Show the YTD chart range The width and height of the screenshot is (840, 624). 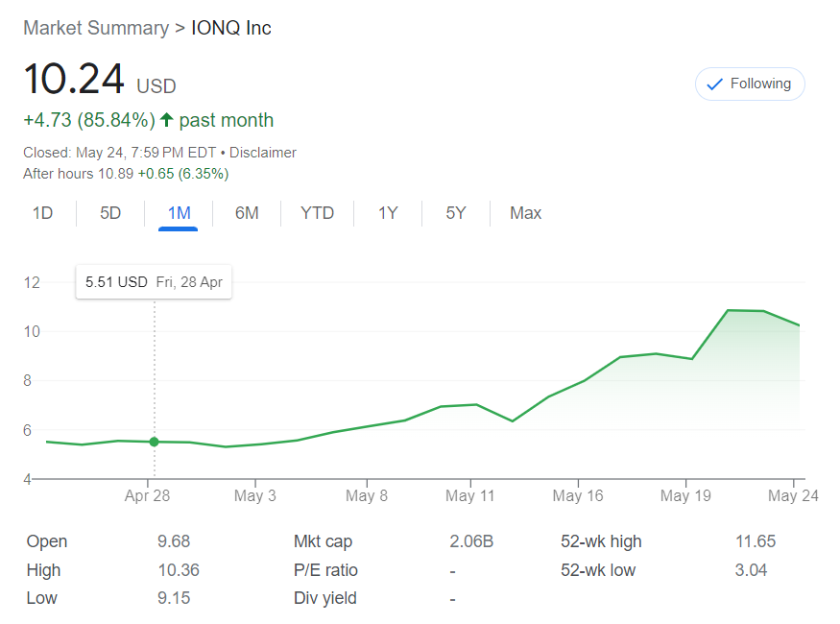(317, 213)
